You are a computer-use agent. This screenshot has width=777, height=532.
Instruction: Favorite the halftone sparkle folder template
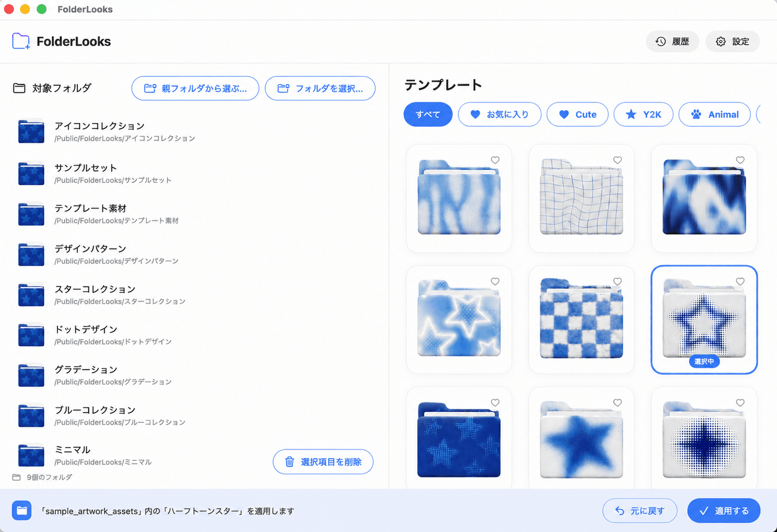(x=740, y=403)
